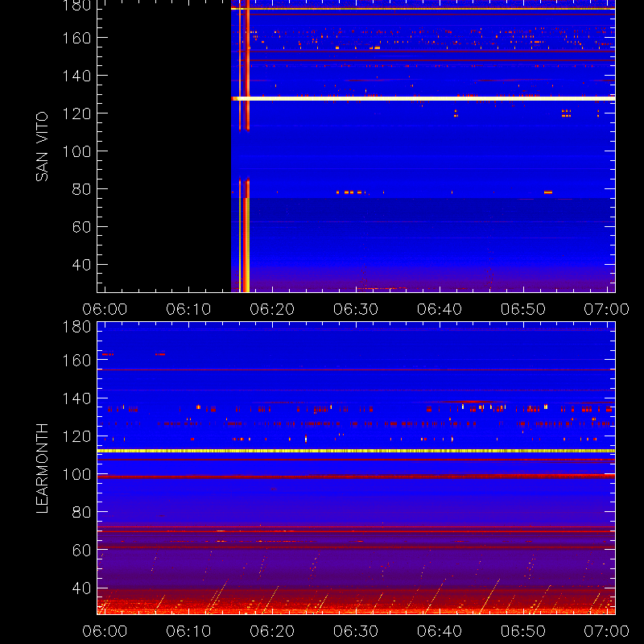Select the 60 tick label on San Vito axis

click(81, 227)
